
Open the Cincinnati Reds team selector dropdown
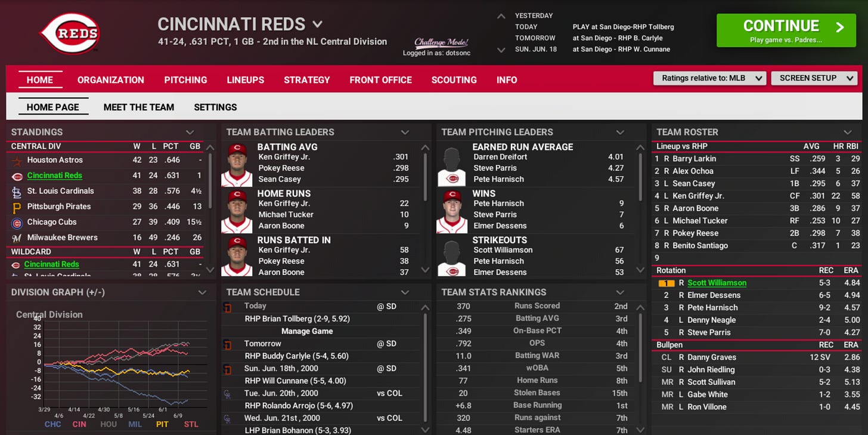point(318,24)
